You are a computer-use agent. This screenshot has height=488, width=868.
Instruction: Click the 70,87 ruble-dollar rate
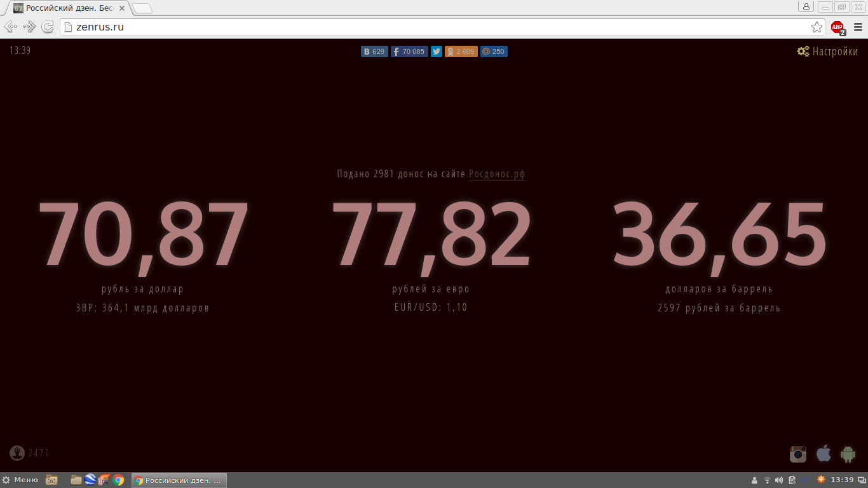pyautogui.click(x=143, y=235)
